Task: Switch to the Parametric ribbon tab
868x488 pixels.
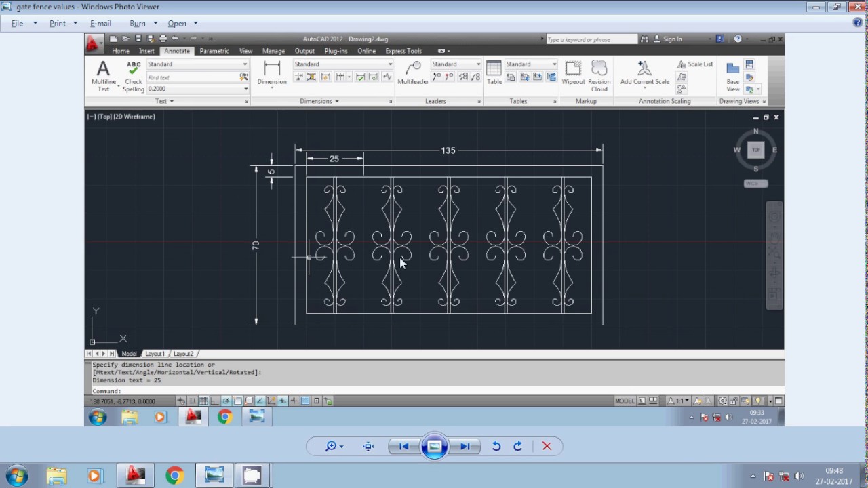Action: 214,51
